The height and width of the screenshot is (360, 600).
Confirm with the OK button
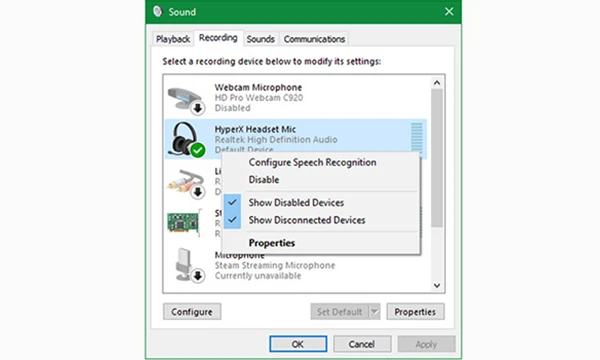point(298,344)
